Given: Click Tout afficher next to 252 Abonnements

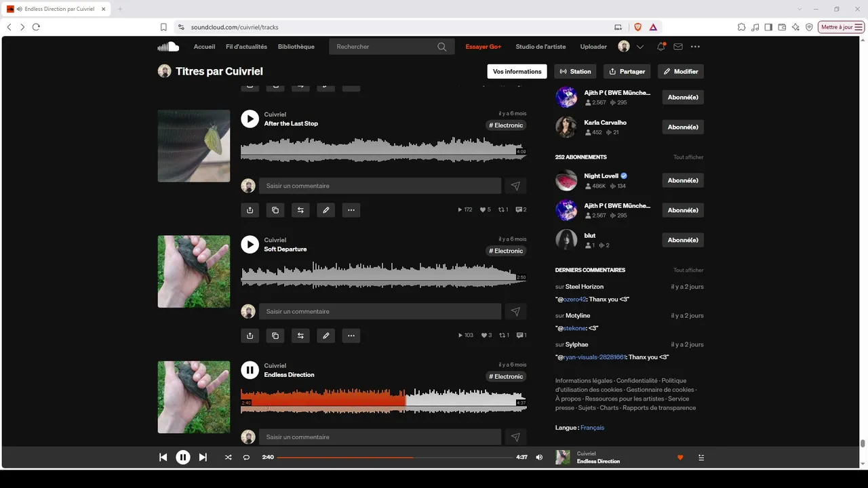Looking at the screenshot, I should [688, 157].
